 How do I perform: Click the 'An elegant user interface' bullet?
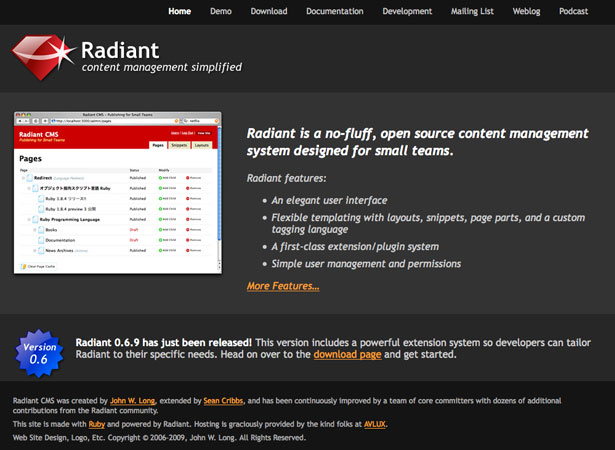[329, 200]
